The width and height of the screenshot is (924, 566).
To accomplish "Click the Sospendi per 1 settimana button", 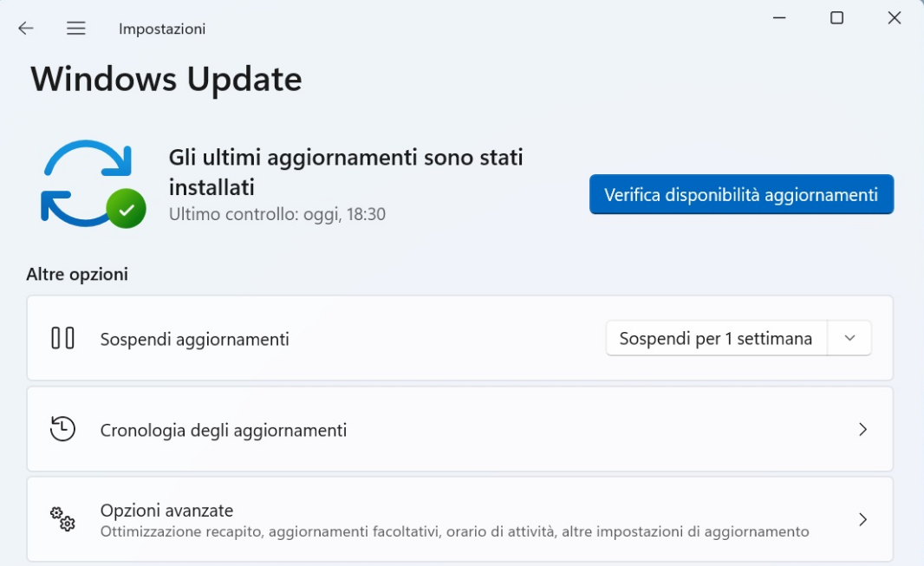I will click(x=716, y=339).
